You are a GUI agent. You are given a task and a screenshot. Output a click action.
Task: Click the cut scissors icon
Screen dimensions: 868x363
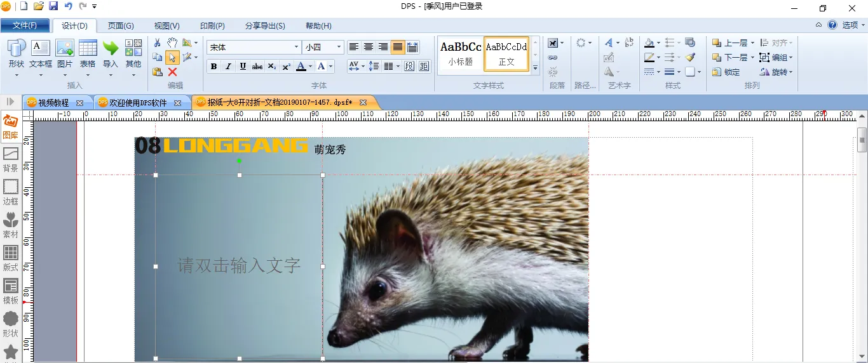[158, 43]
